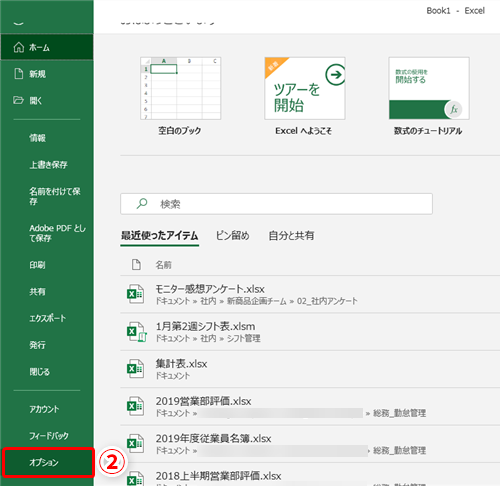Open the blank workbook template
Screen dimensions: 500x486
point(180,88)
